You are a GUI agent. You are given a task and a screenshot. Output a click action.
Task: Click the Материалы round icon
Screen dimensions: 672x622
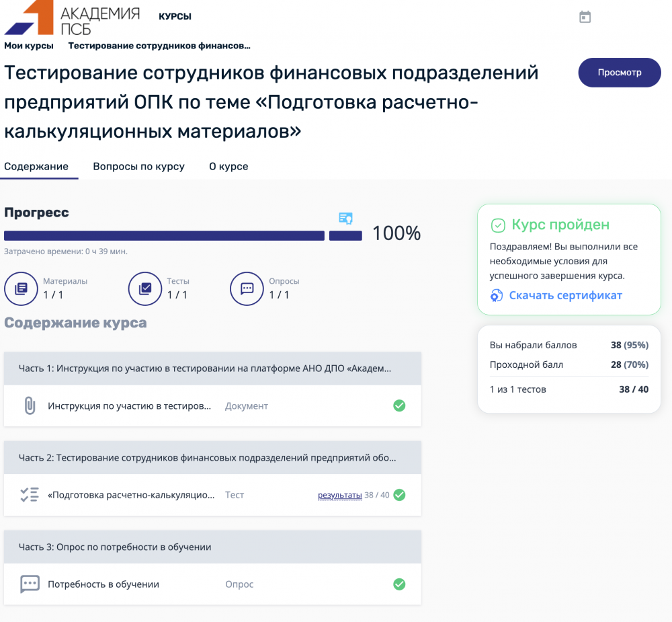point(21,288)
